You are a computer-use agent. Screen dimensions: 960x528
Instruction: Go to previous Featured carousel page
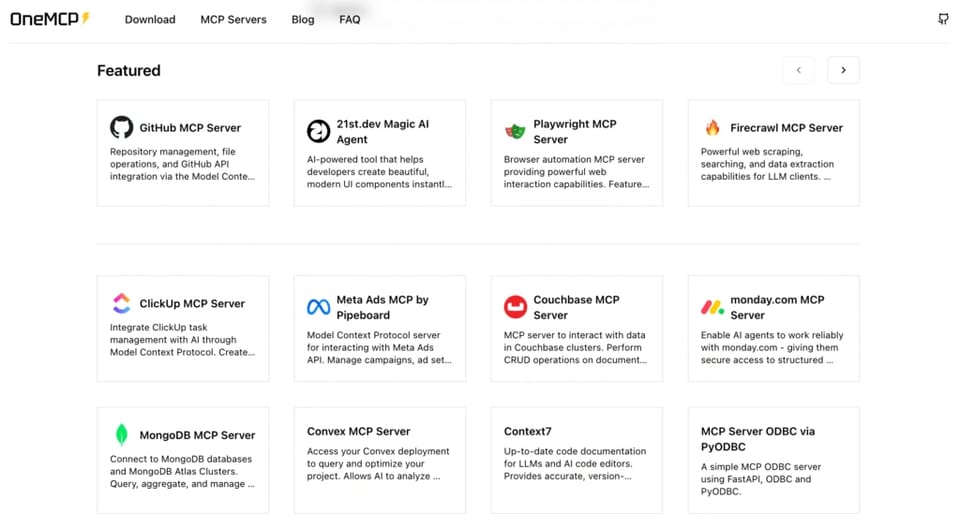(798, 70)
